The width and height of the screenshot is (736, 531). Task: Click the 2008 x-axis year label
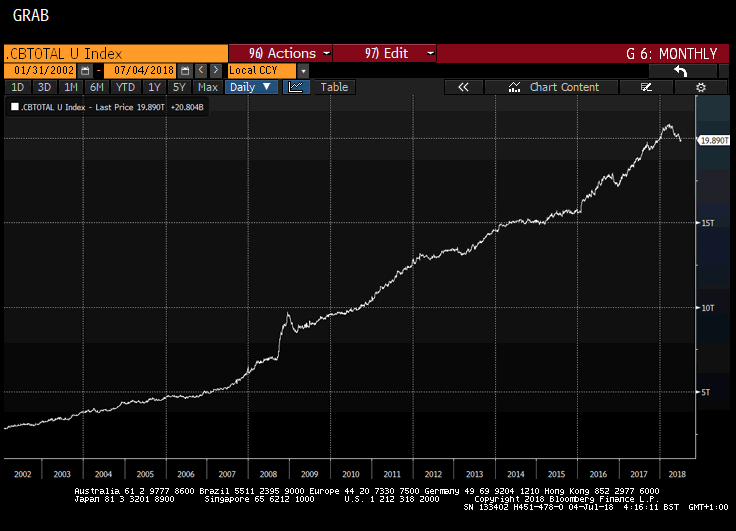tap(268, 474)
